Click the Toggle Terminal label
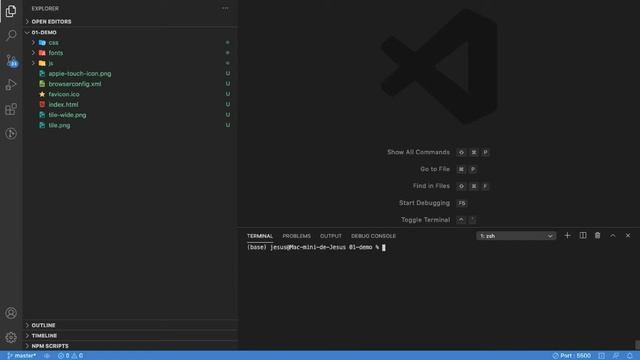This screenshot has width=640, height=360. click(x=425, y=220)
